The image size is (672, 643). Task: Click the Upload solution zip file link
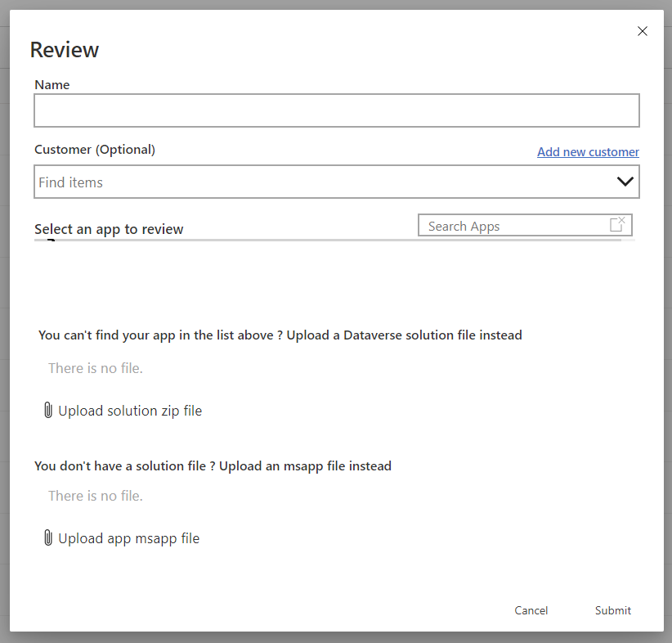click(129, 410)
